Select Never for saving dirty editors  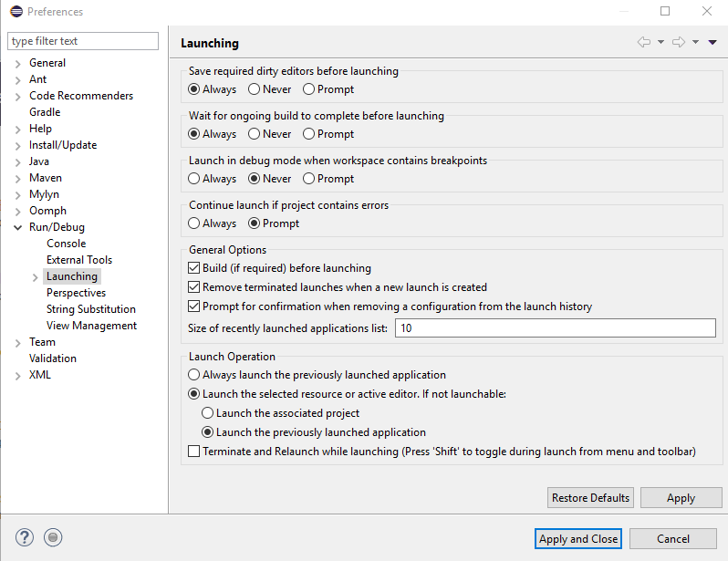[x=254, y=89]
